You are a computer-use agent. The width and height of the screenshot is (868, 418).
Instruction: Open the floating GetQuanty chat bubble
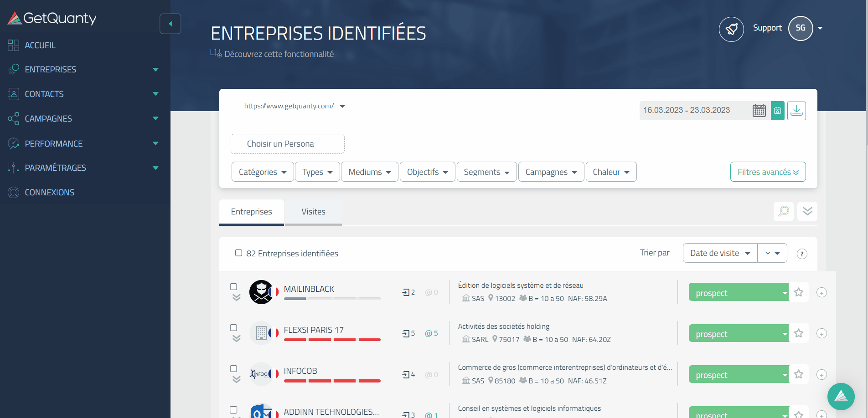(841, 397)
